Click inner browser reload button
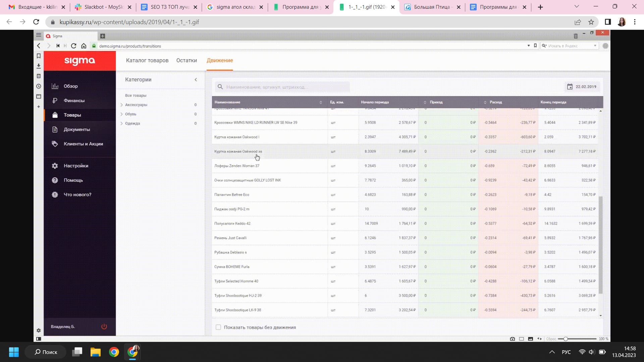The image size is (644, 362). click(x=74, y=46)
